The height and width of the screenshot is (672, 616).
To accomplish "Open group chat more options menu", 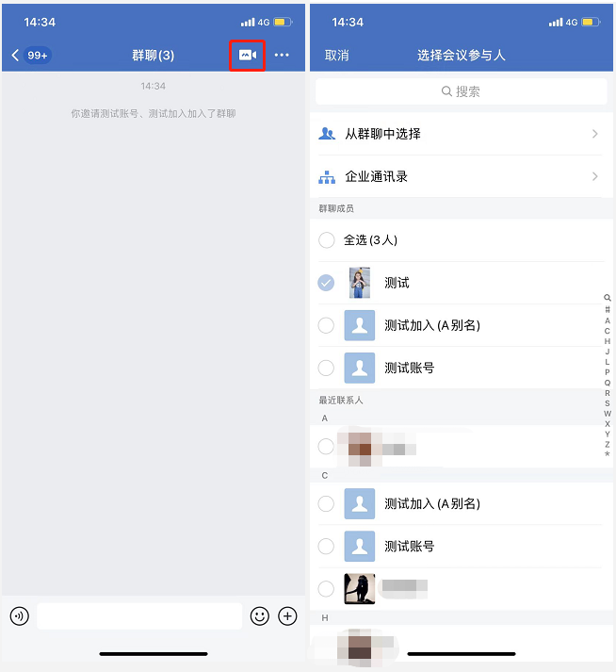I will pos(282,55).
